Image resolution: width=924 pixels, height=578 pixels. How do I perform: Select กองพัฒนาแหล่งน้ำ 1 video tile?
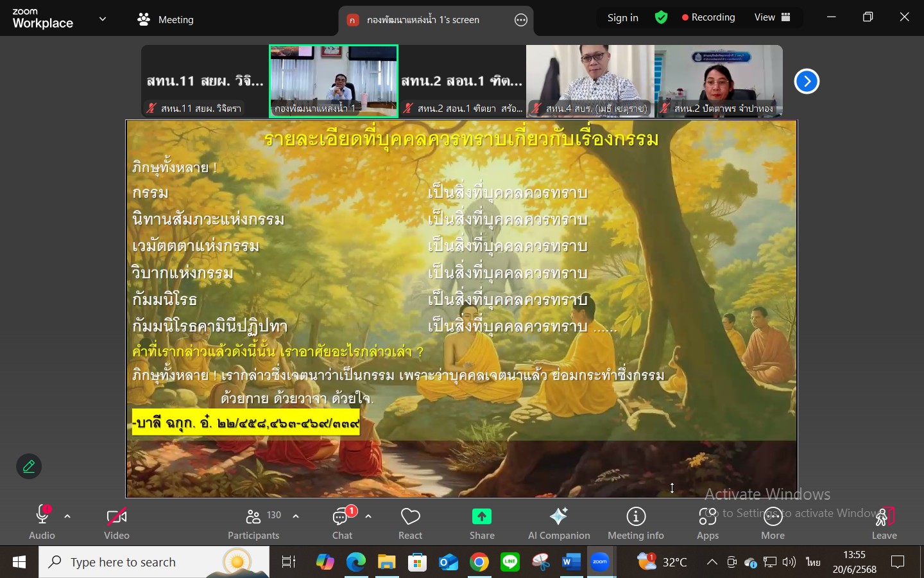tap(334, 82)
